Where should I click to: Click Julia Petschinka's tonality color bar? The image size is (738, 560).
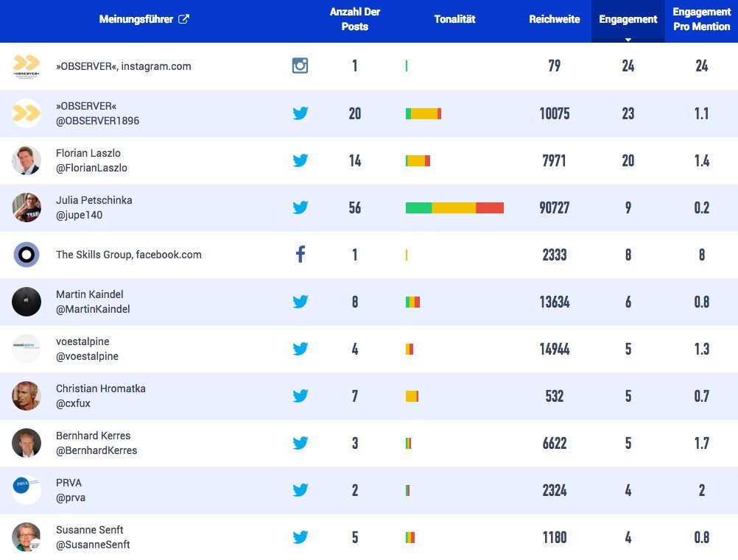click(x=454, y=208)
